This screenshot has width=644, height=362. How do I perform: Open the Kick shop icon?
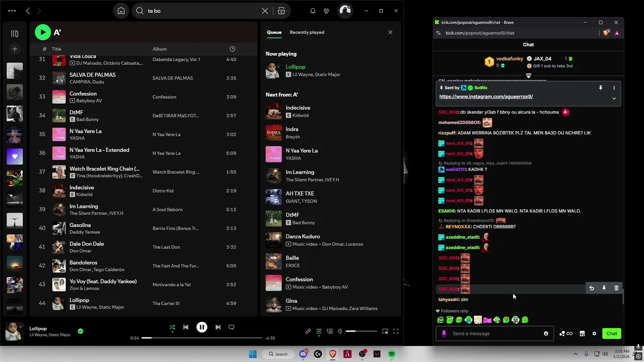(x=582, y=333)
